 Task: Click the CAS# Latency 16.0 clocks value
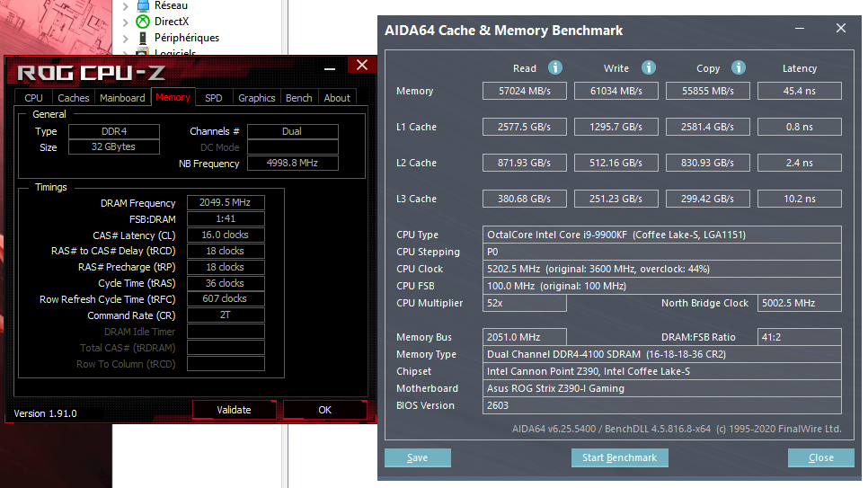[226, 235]
